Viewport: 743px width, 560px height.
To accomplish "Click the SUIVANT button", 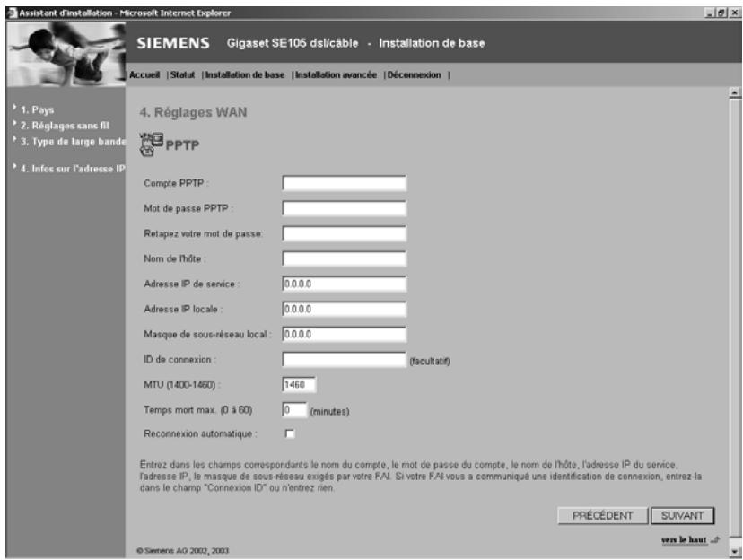I will (682, 515).
